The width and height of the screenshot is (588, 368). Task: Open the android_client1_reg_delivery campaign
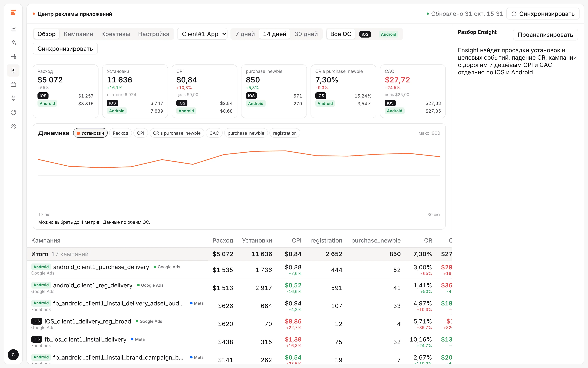(x=93, y=285)
